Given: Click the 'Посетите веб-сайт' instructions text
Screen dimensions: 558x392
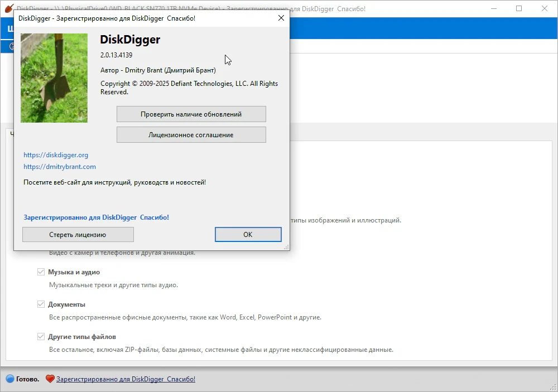Looking at the screenshot, I should point(114,182).
